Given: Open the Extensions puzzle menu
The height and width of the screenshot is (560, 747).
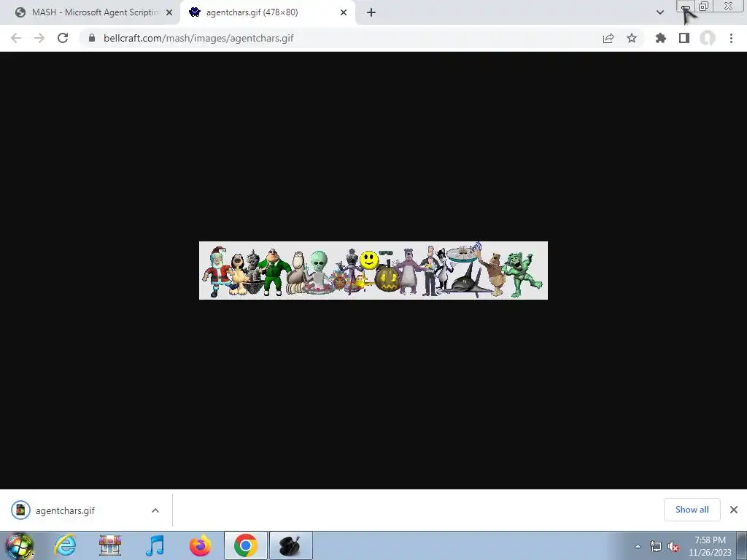Looking at the screenshot, I should point(661,38).
